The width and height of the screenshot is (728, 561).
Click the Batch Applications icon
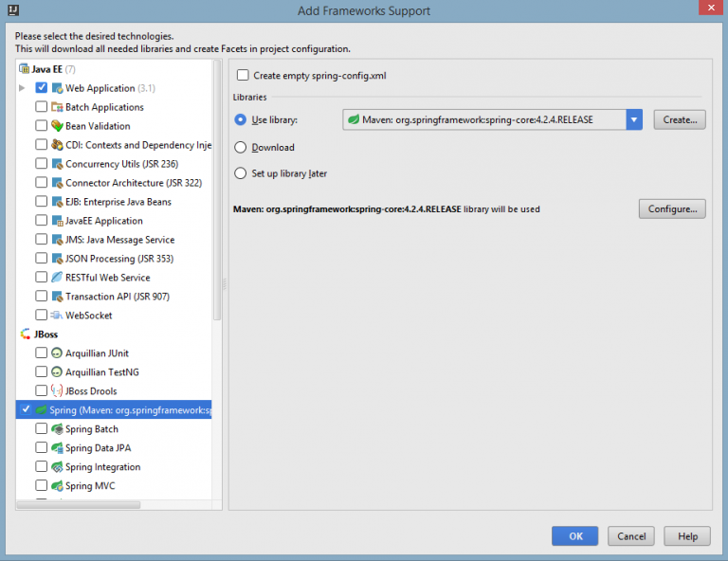pos(57,107)
